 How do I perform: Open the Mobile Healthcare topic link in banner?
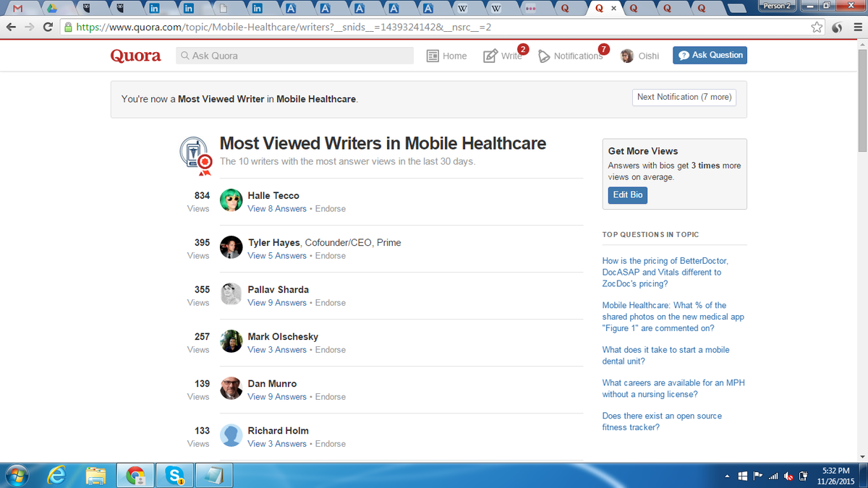316,99
